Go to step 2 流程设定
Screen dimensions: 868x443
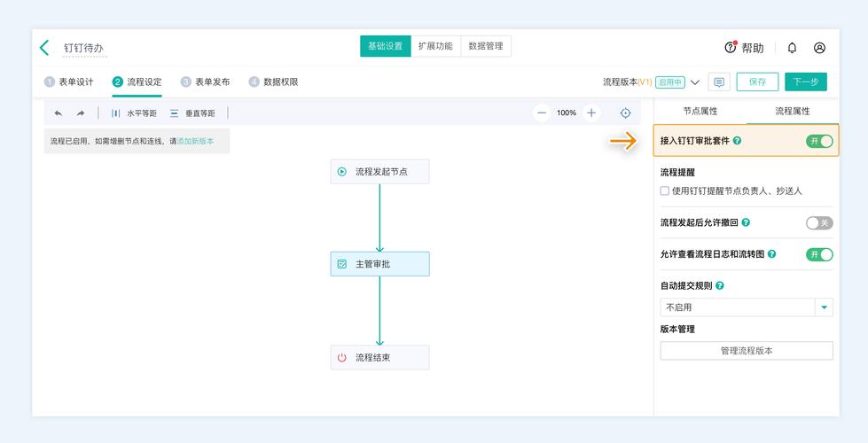(x=137, y=82)
